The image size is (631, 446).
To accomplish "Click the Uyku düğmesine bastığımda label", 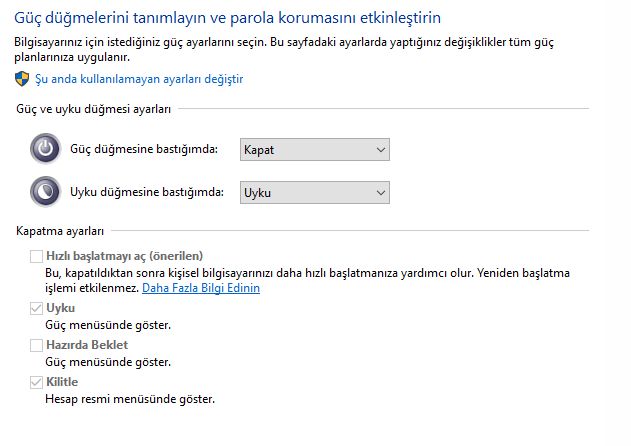I will (146, 192).
